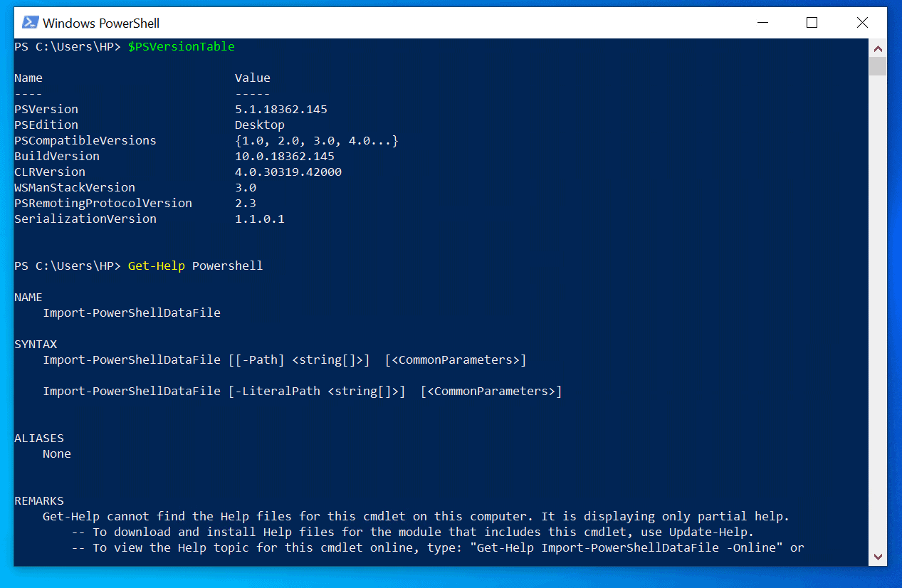This screenshot has height=588, width=902.
Task: Click Import-PowerShellDataFile under NAME
Action: (132, 313)
